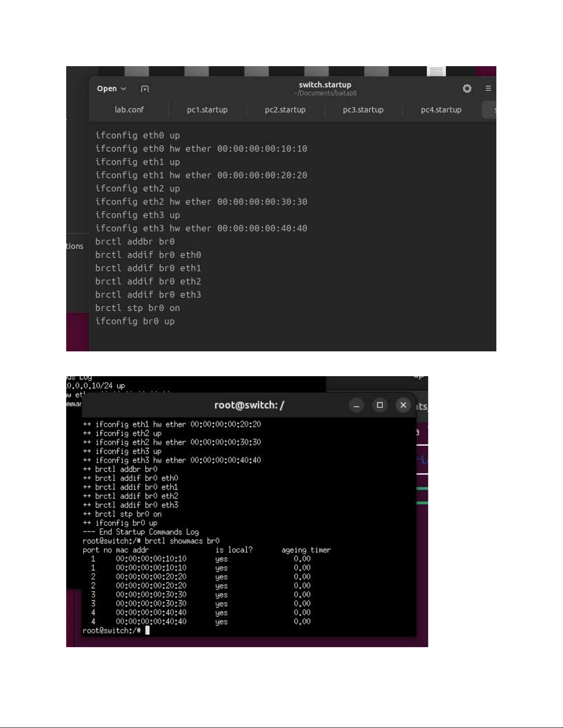The image size is (563, 728).
Task: Click line with MAC 00:00:00:00:30:30 in editor
Action: pos(201,202)
